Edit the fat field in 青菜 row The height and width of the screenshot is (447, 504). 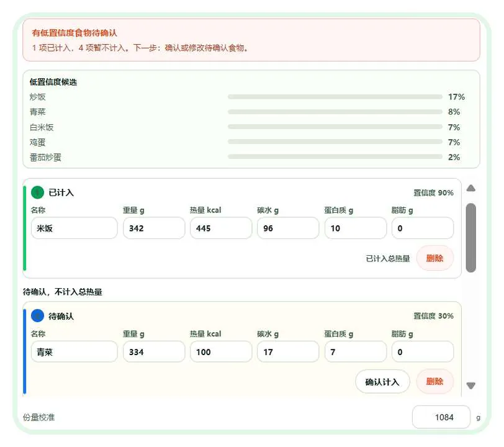(423, 352)
